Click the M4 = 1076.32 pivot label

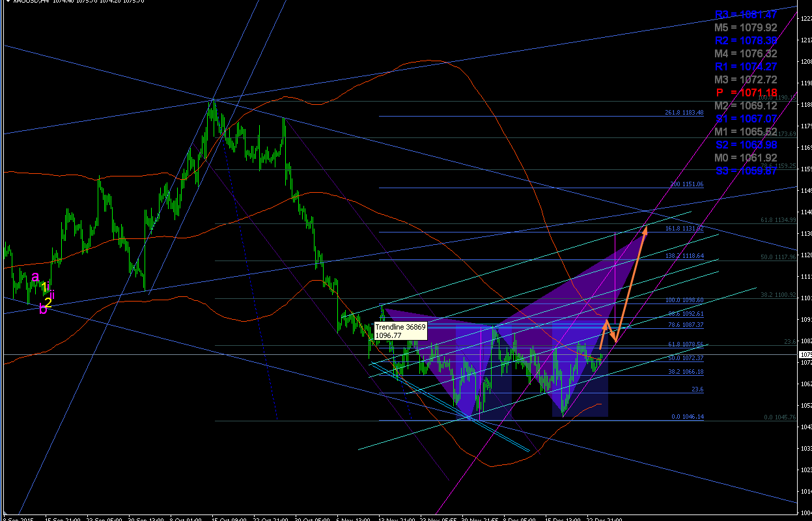[746, 53]
